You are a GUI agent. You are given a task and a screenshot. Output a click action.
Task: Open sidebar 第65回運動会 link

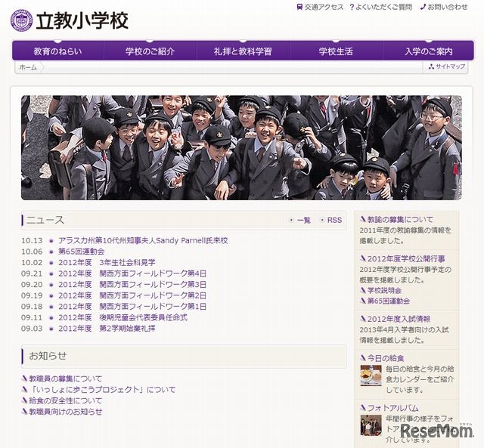click(389, 301)
